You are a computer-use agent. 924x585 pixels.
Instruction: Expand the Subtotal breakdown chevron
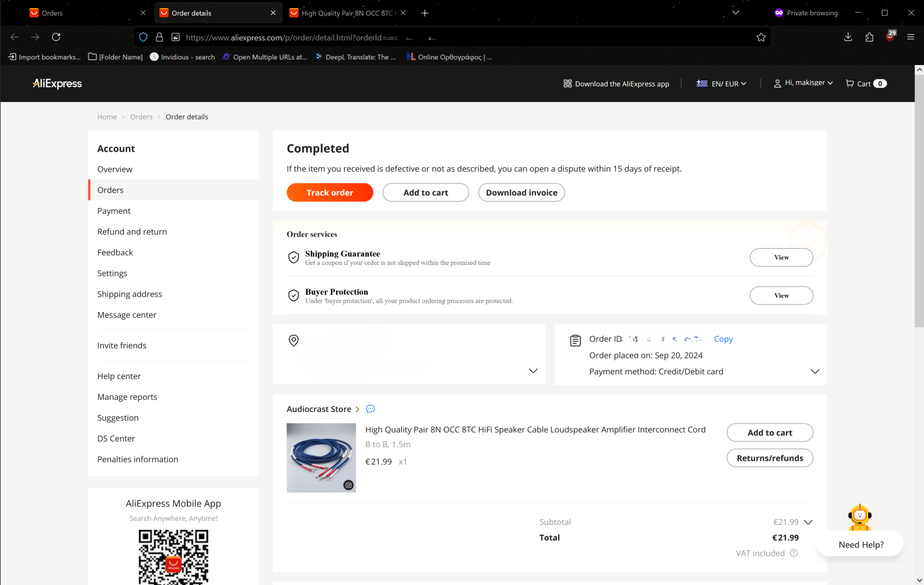(x=808, y=522)
